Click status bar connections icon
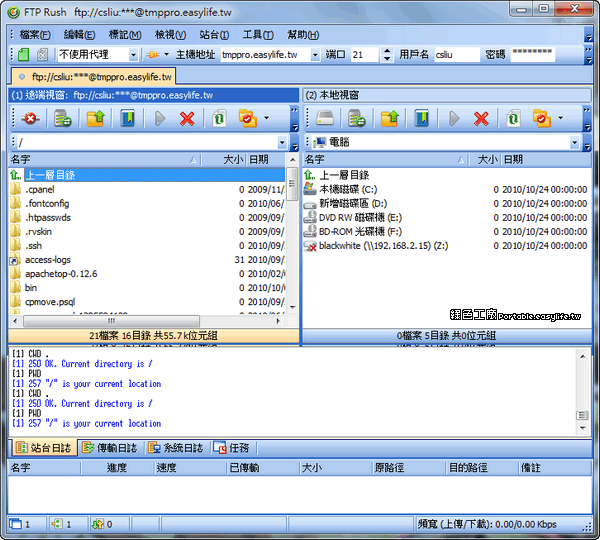The height and width of the screenshot is (540, 600). pyautogui.click(x=57, y=524)
